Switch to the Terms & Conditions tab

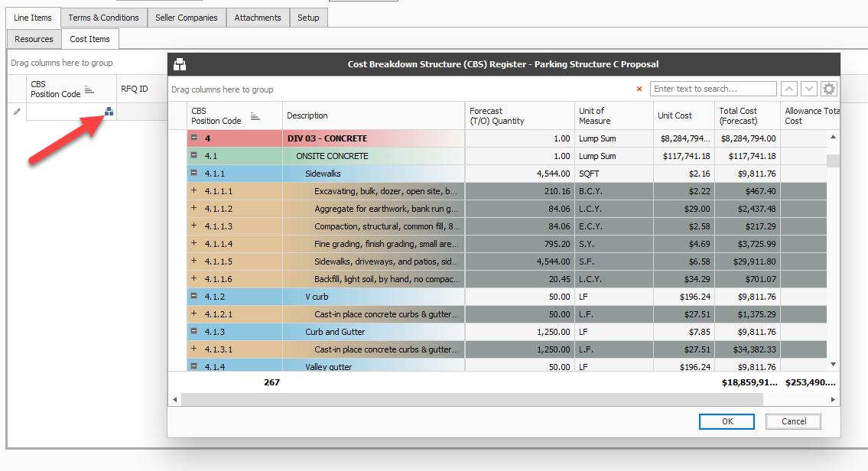tap(103, 18)
